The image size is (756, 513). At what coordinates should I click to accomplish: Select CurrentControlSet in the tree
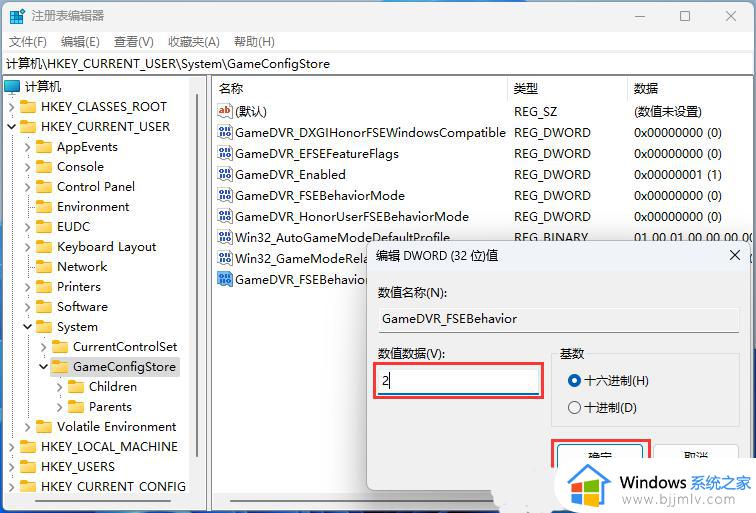[x=125, y=347]
